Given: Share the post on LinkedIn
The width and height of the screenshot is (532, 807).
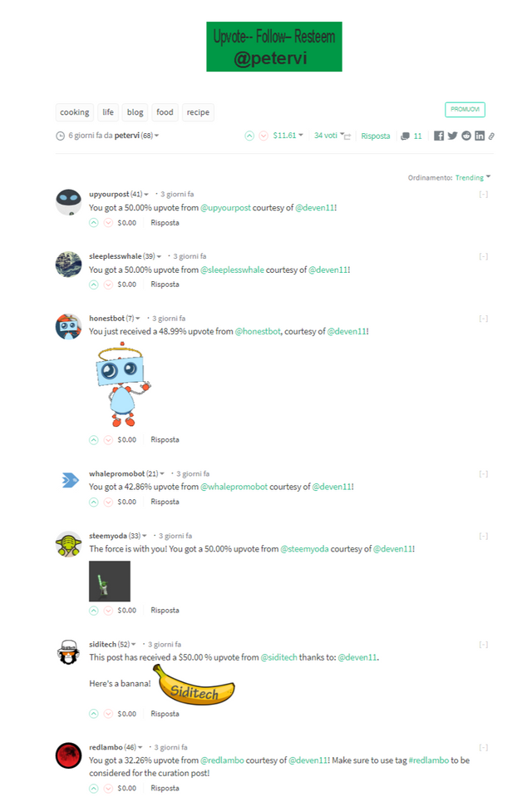Looking at the screenshot, I should tap(480, 136).
